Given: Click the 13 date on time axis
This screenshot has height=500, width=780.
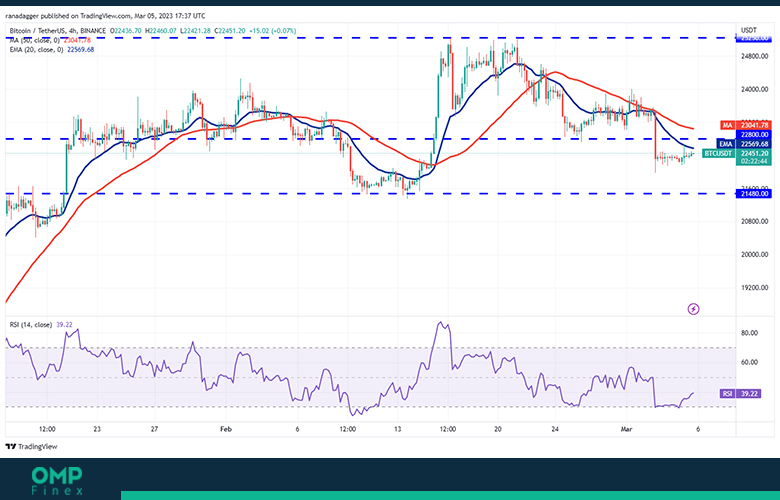Looking at the screenshot, I should point(397,429).
